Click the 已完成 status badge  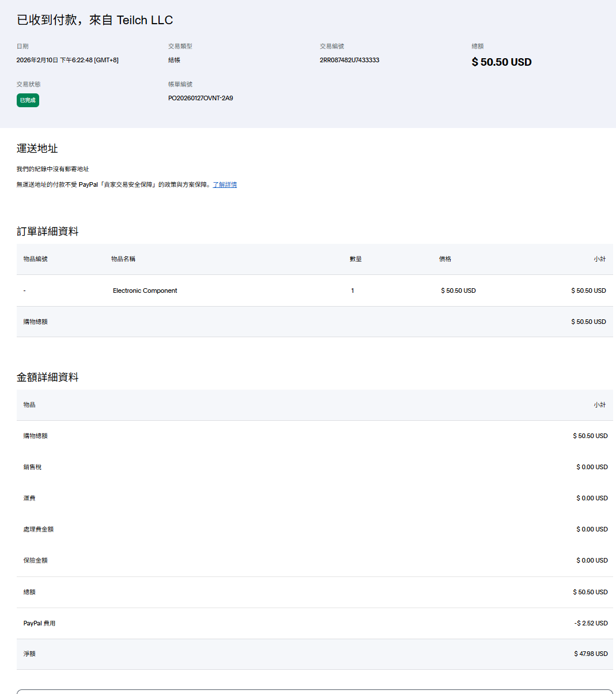click(28, 100)
